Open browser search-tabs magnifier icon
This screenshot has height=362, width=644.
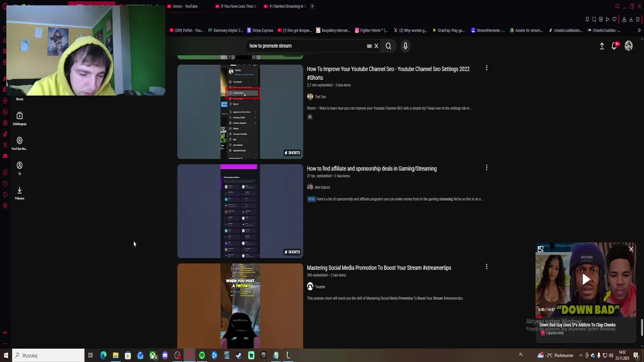[x=617, y=6]
